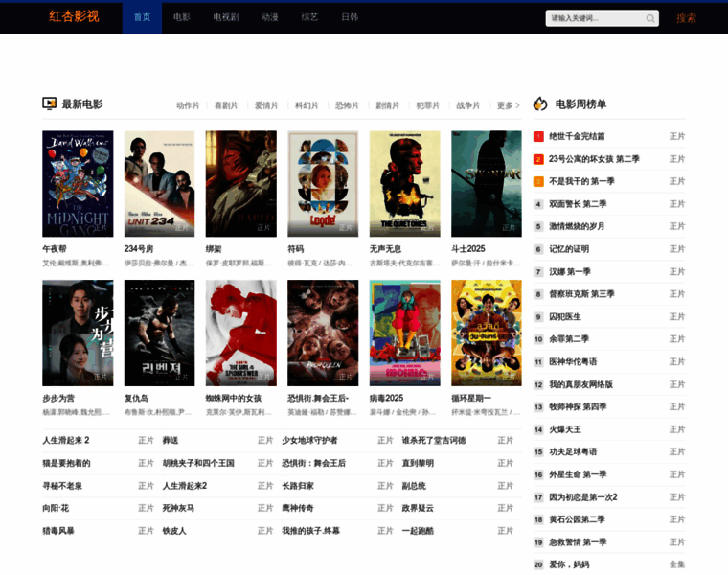Select the 综艺 nav item
Image resolution: width=728 pixels, height=575 pixels.
pos(309,17)
